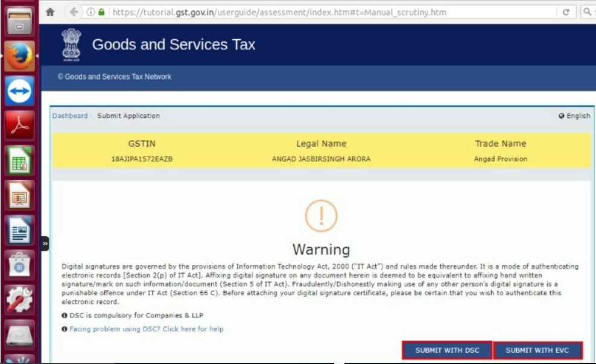596x364 pixels.
Task: Open Ubuntu Software store bag icon
Action: (19, 265)
